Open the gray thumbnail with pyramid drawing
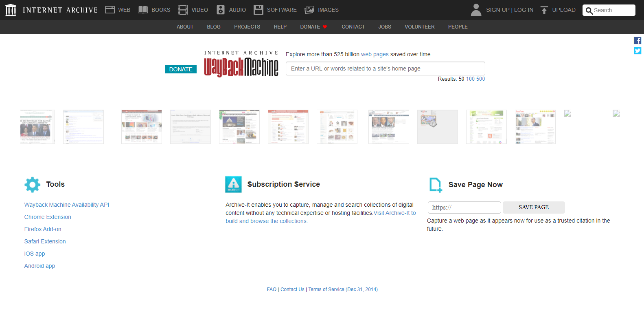This screenshot has width=644, height=318. pyautogui.click(x=438, y=127)
